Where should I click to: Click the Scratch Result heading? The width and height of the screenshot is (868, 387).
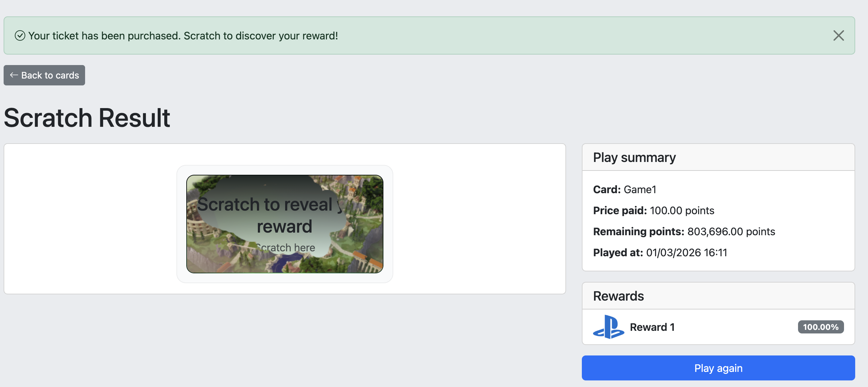[x=87, y=118]
